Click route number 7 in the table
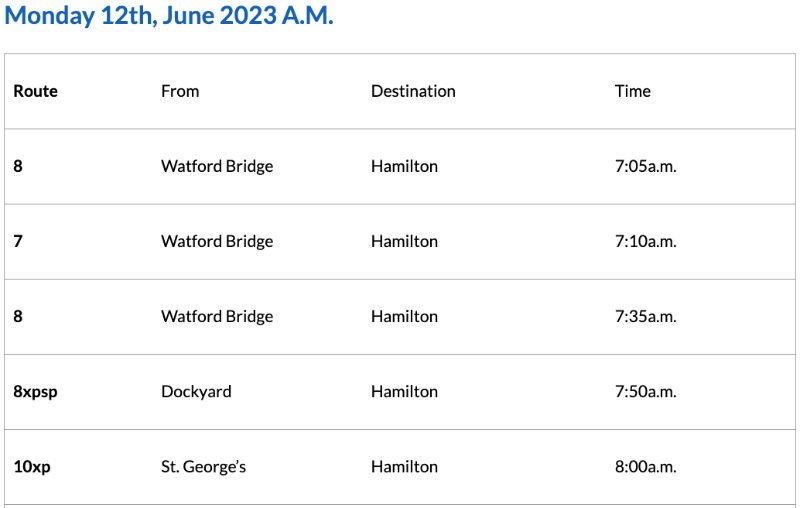The height and width of the screenshot is (508, 800). pos(18,241)
